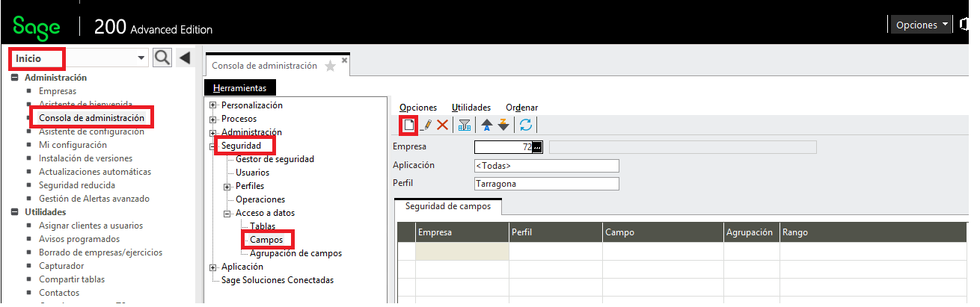Select Operaciones in the tree
The width and height of the screenshot is (980, 307).
[260, 199]
